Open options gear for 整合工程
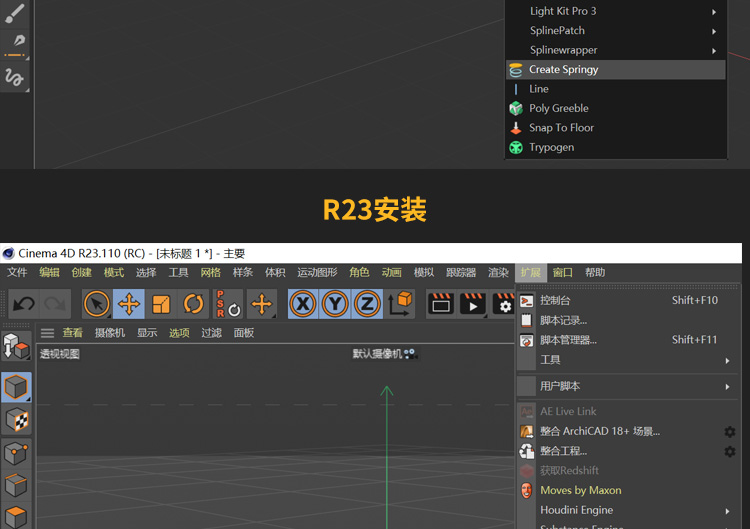The height and width of the screenshot is (529, 750). coord(730,452)
